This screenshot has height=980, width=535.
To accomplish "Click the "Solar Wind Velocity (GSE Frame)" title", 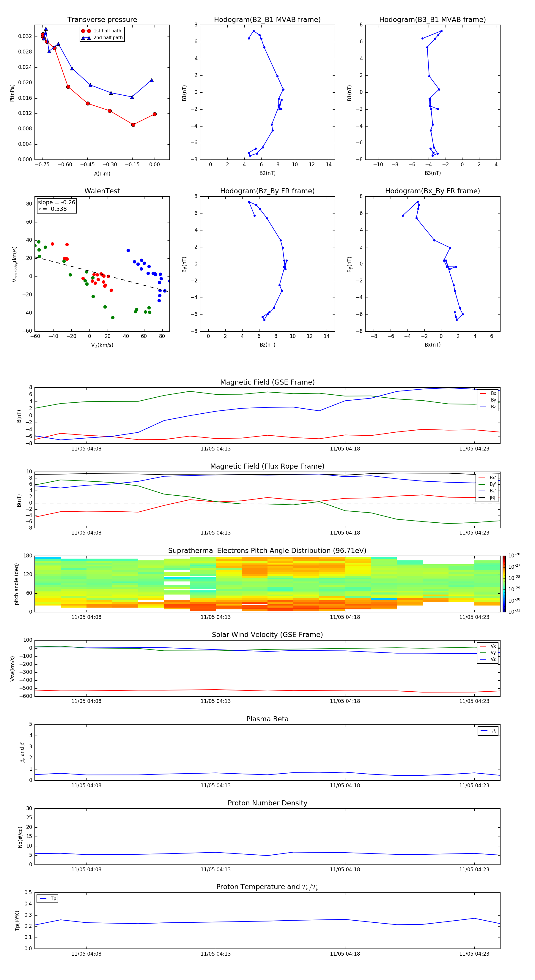I will click(x=267, y=635).
